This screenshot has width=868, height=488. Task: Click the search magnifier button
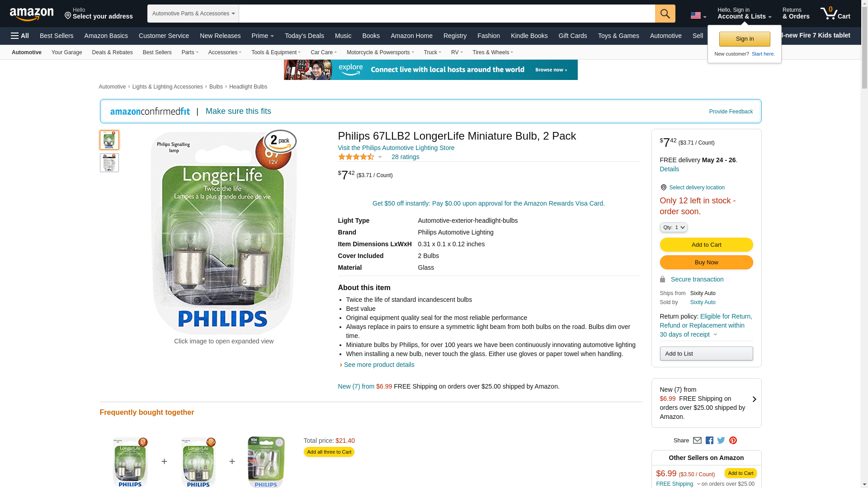[x=665, y=14]
